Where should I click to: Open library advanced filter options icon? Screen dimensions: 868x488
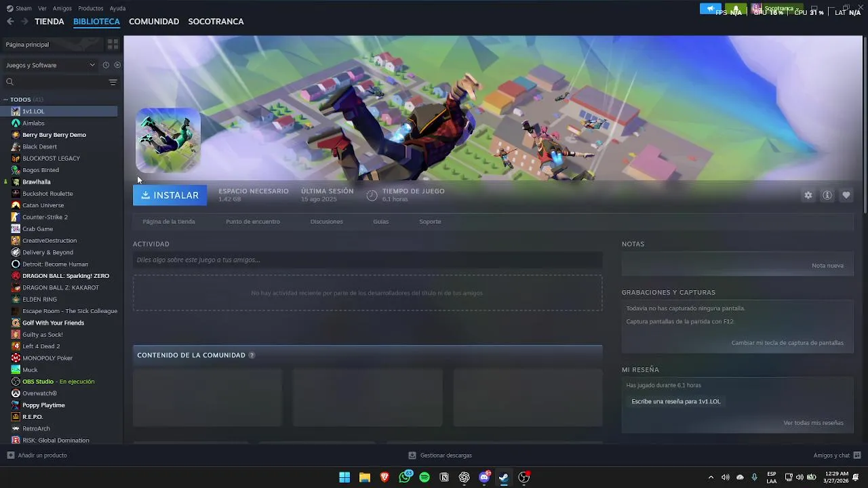[x=113, y=82]
